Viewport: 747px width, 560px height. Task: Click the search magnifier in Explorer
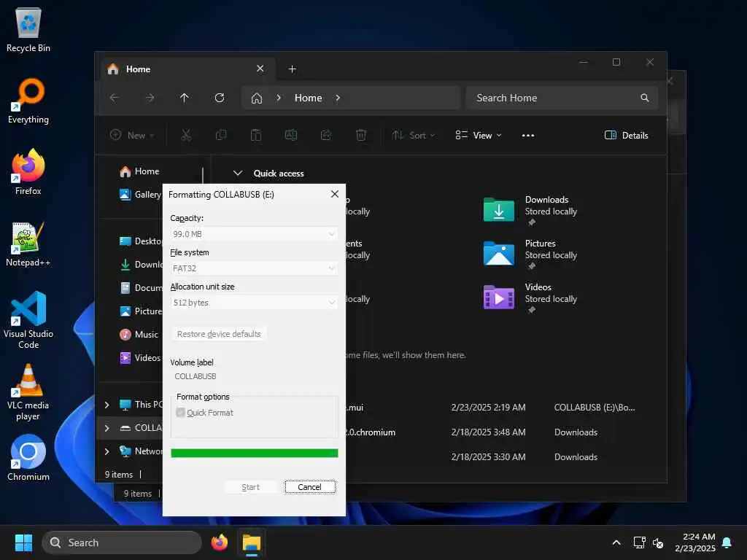pos(645,98)
